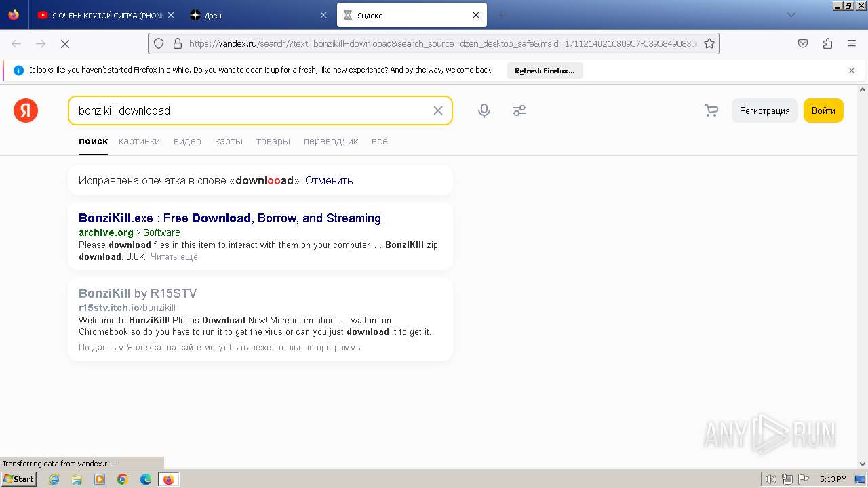
Task: Bookmark this page with star icon
Action: tap(709, 43)
